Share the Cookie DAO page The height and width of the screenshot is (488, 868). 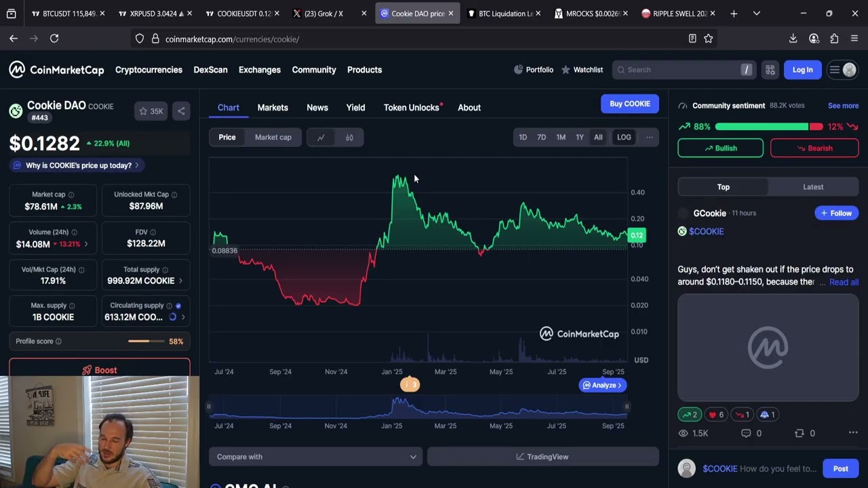pyautogui.click(x=181, y=111)
